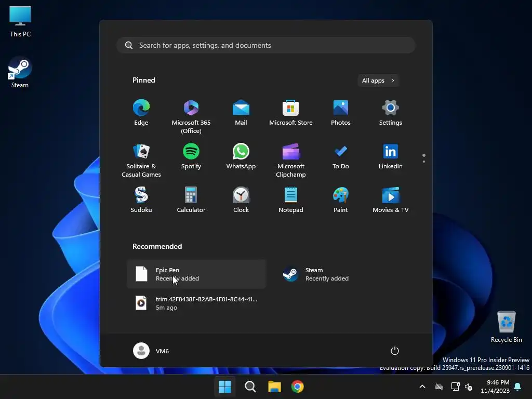Open the WhatsApp pinned app
532x399 pixels.
(x=241, y=156)
